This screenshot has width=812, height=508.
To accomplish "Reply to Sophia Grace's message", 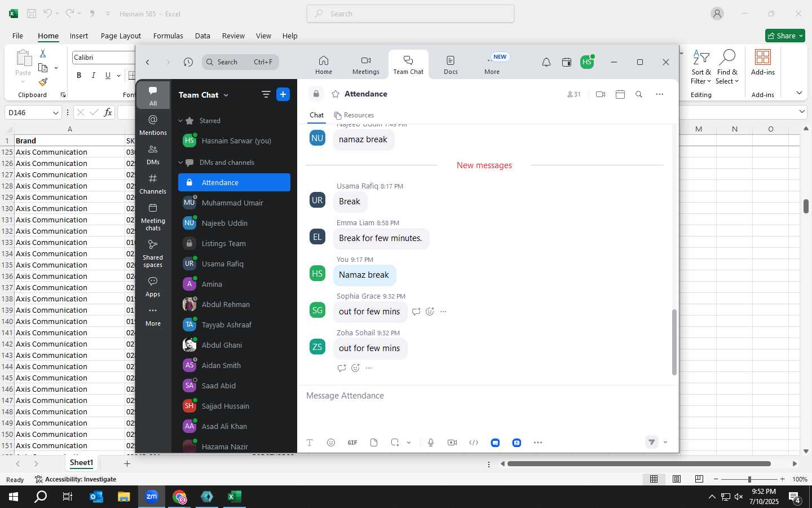I will [416, 312].
